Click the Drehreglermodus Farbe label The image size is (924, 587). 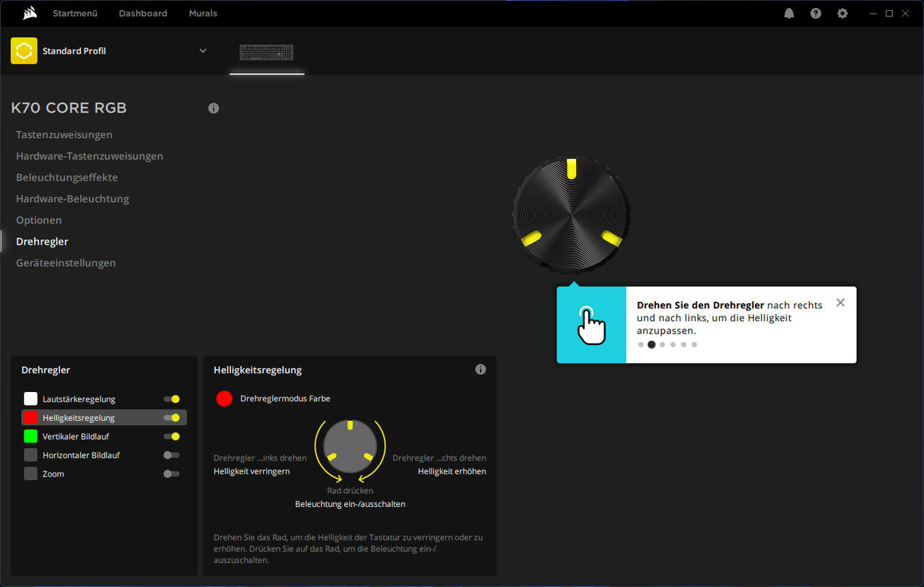[285, 399]
